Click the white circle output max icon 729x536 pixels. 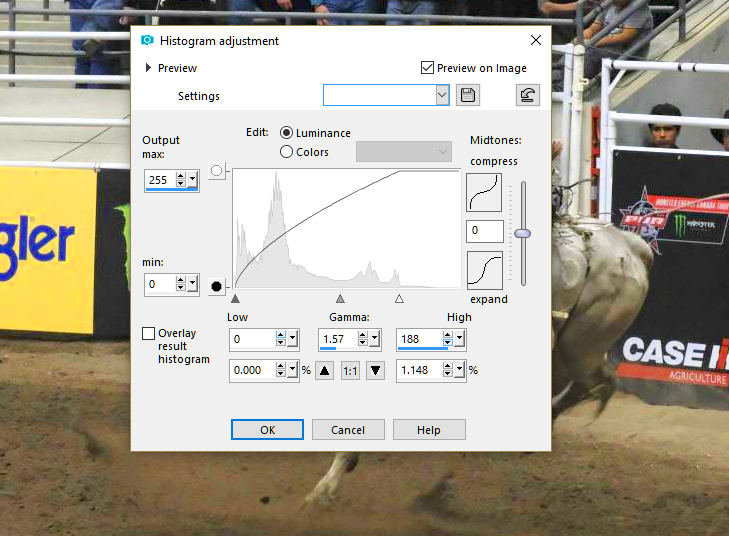pyautogui.click(x=217, y=171)
